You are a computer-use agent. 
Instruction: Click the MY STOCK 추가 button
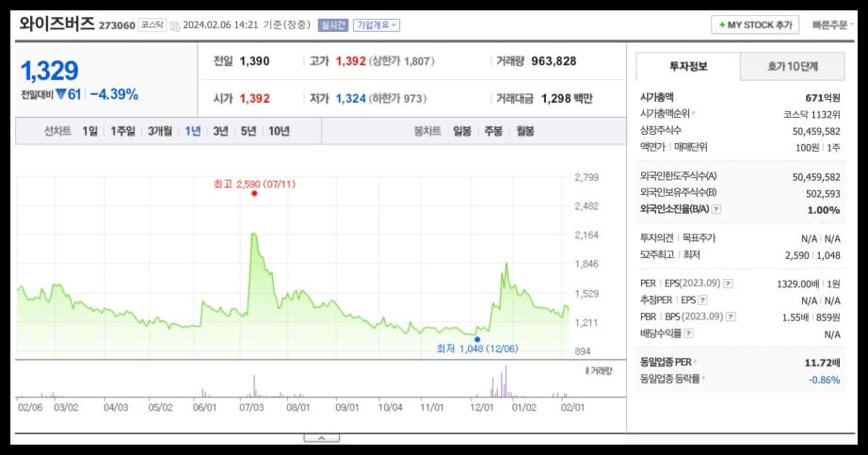click(x=755, y=24)
